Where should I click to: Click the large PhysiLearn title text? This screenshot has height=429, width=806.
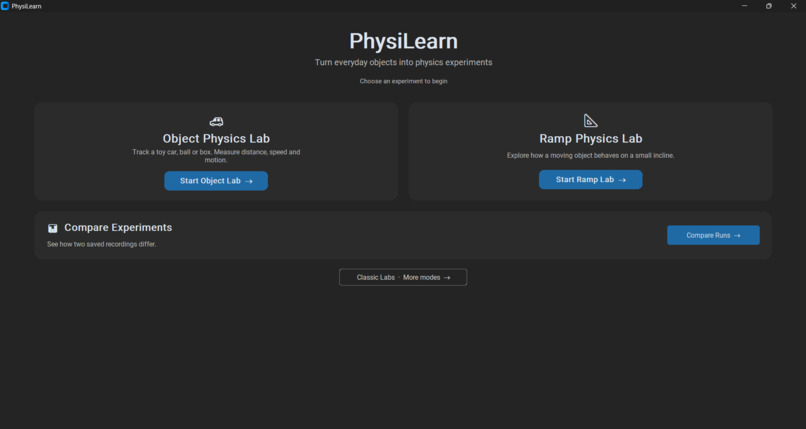404,41
